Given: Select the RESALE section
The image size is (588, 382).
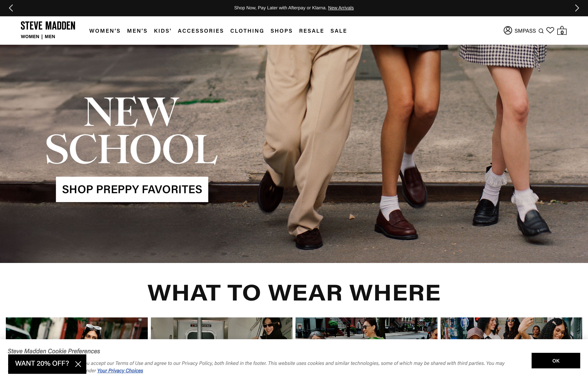Looking at the screenshot, I should click(x=311, y=31).
